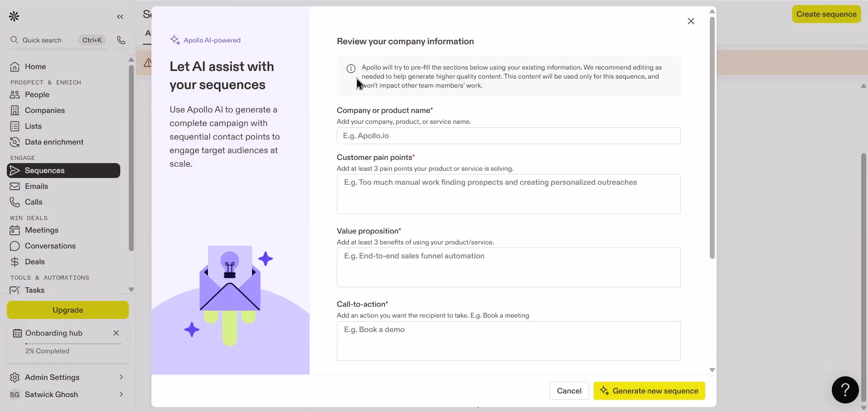Navigate to Deals in the sidebar

(63, 262)
